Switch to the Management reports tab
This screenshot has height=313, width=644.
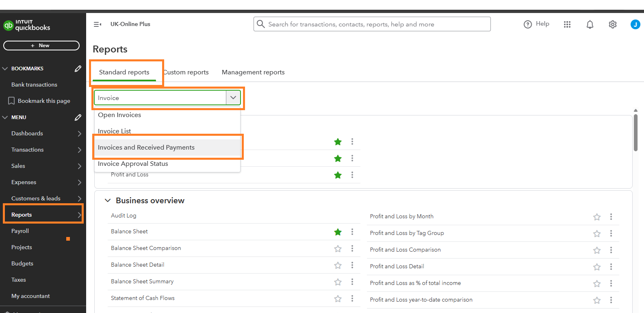253,72
